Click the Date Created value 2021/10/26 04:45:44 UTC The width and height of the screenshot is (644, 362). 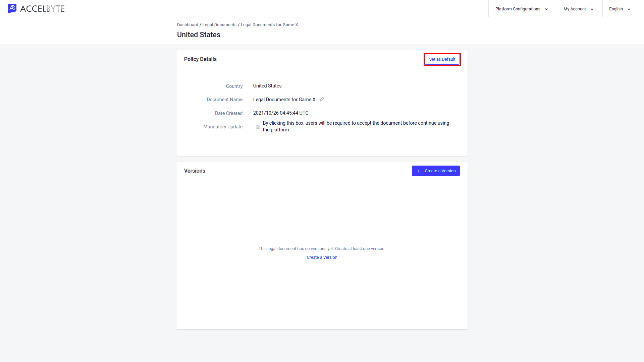[x=281, y=113]
